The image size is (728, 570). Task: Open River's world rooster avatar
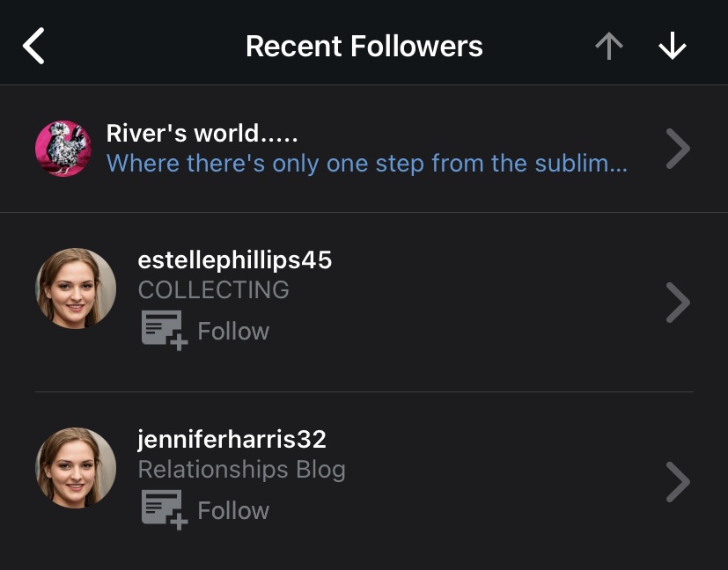pos(63,149)
